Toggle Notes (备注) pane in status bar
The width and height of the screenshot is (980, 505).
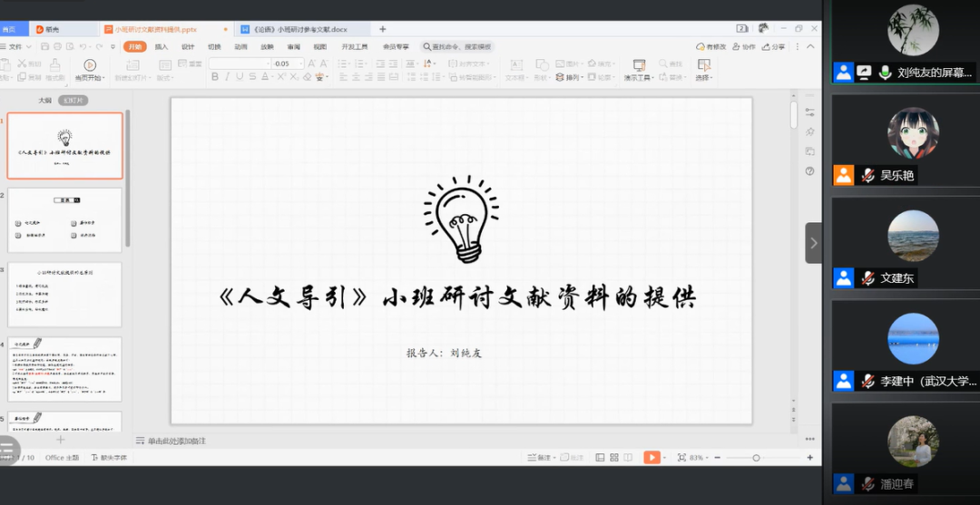[x=539, y=458]
